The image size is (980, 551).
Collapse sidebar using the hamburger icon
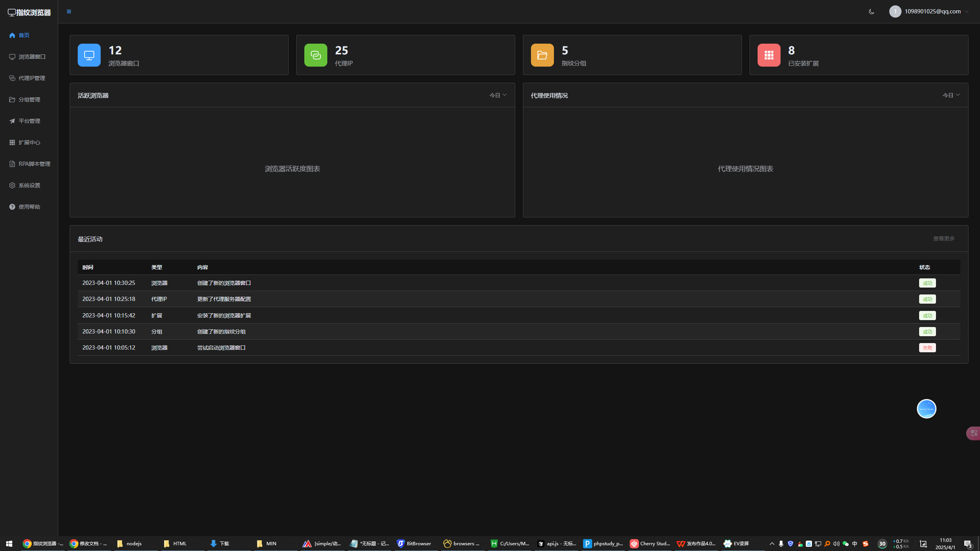coord(69,11)
